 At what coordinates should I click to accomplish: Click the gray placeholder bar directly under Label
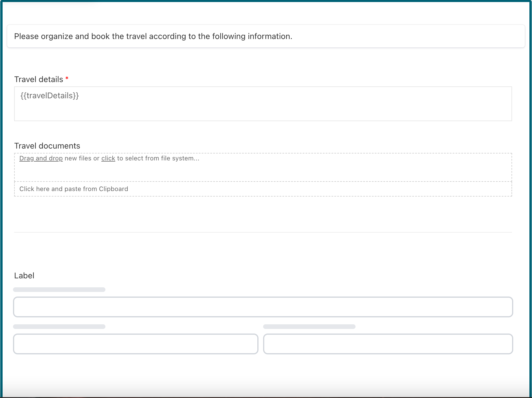(x=59, y=290)
